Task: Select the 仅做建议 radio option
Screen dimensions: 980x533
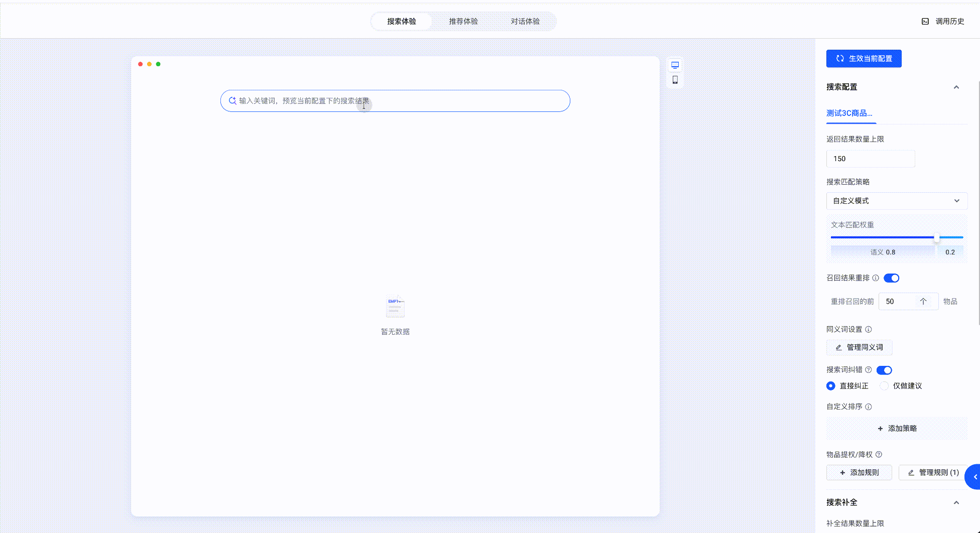Action: pyautogui.click(x=884, y=386)
